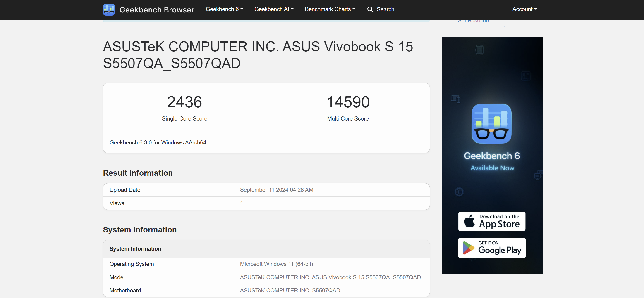Click the Geekbench logo icon in navbar

[109, 9]
